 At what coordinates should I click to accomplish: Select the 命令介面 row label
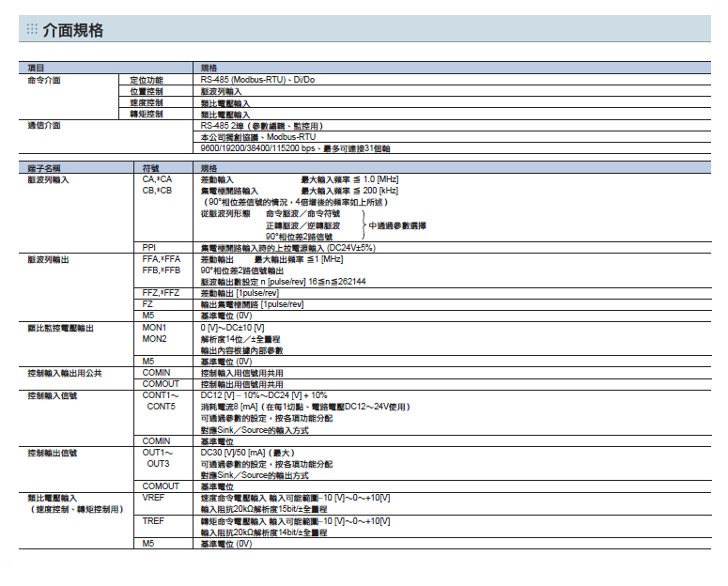[44, 80]
